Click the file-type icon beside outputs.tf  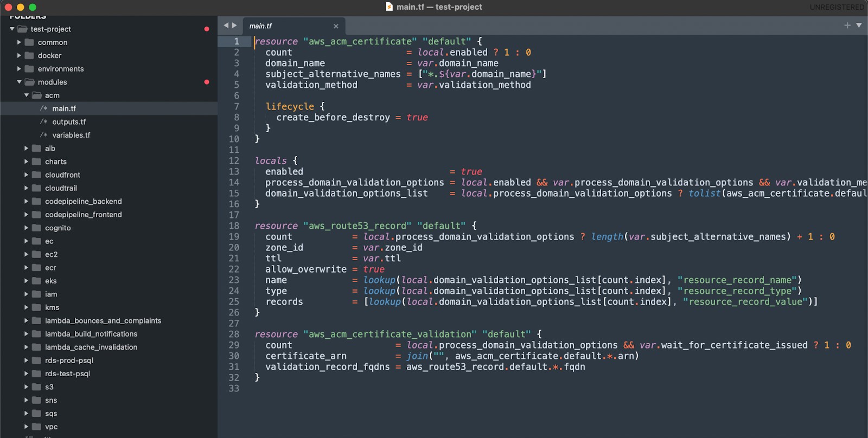click(43, 122)
